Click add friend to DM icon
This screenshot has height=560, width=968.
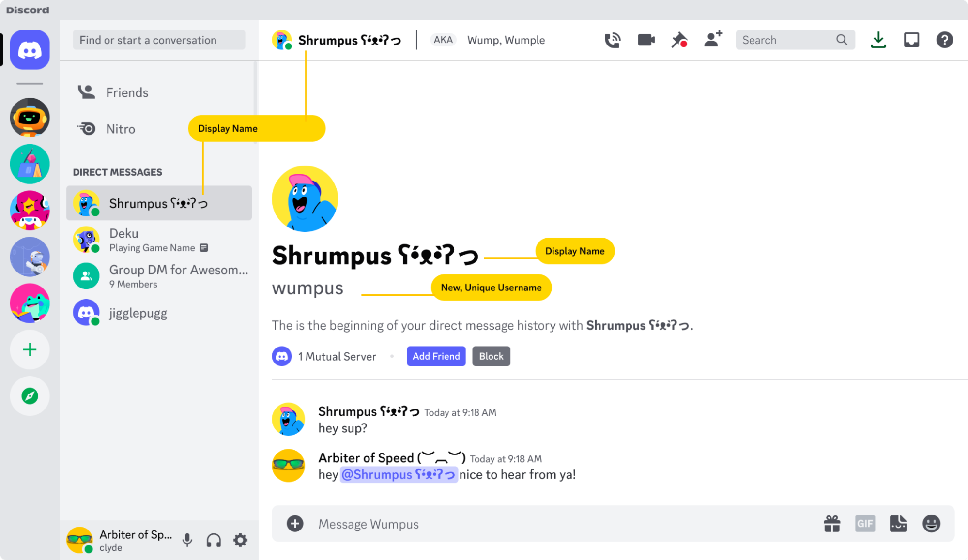[x=711, y=40]
